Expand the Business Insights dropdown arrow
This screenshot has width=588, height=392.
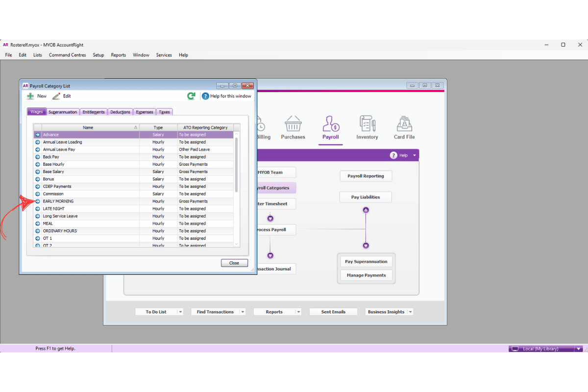tap(410, 312)
